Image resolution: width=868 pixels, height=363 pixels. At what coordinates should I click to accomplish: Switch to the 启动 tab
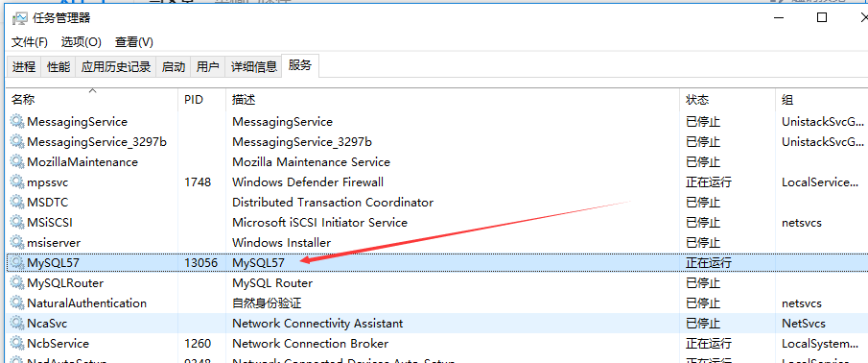[174, 67]
